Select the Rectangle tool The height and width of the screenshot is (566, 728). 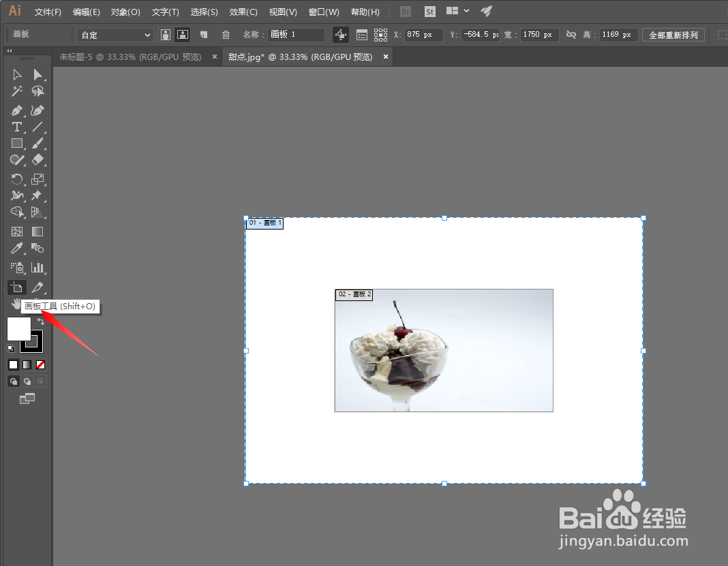coord(17,143)
